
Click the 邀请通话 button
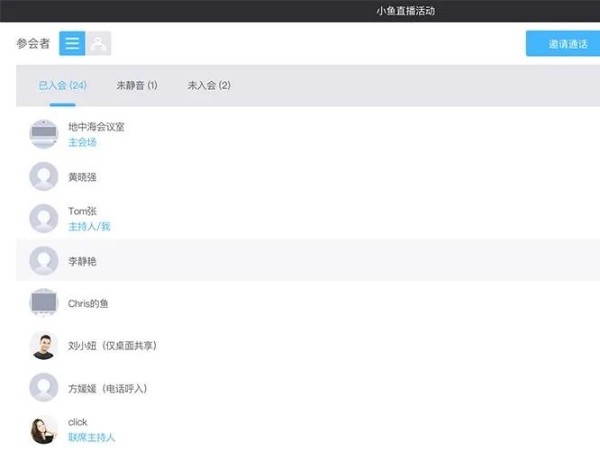tap(562, 44)
